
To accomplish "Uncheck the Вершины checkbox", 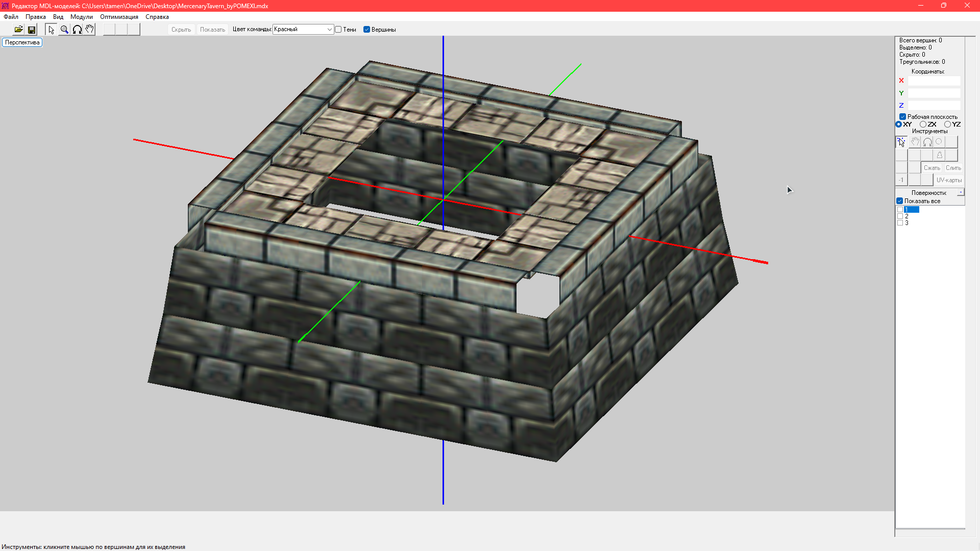I will tap(366, 30).
